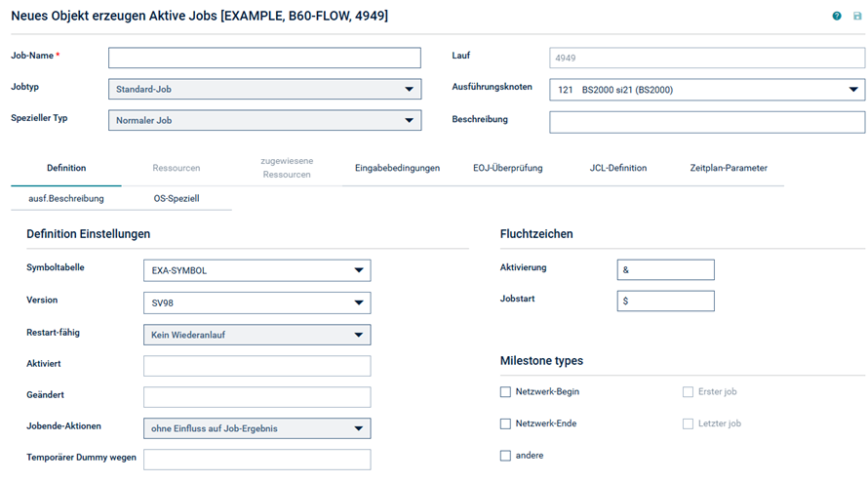This screenshot has height=483, width=868.
Task: Open the Version SV98 dropdown
Action: pyautogui.click(x=256, y=303)
